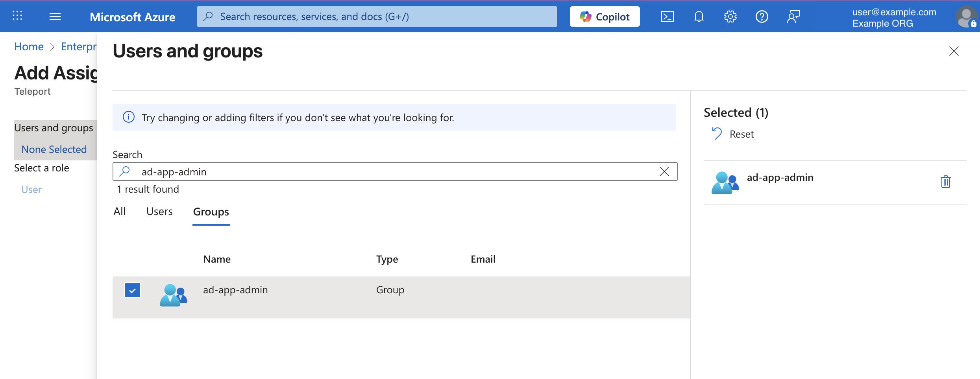Image resolution: width=980 pixels, height=379 pixels.
Task: Open the notifications bell
Action: [699, 17]
